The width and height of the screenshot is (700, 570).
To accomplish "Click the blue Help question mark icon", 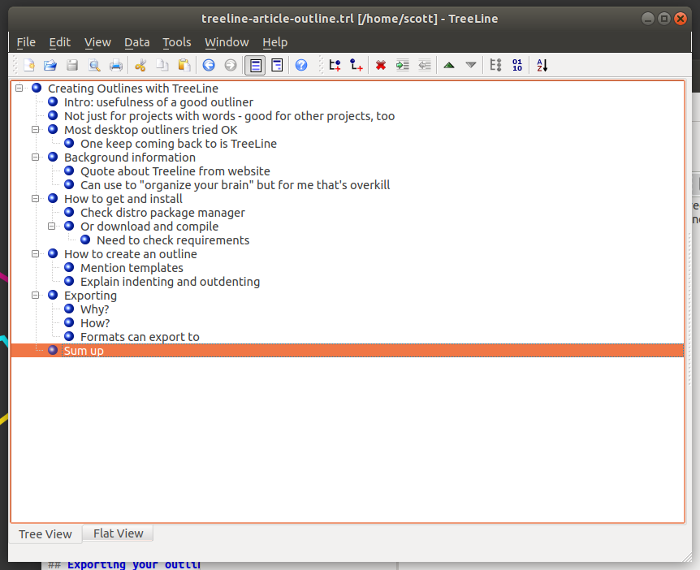I will tap(301, 65).
